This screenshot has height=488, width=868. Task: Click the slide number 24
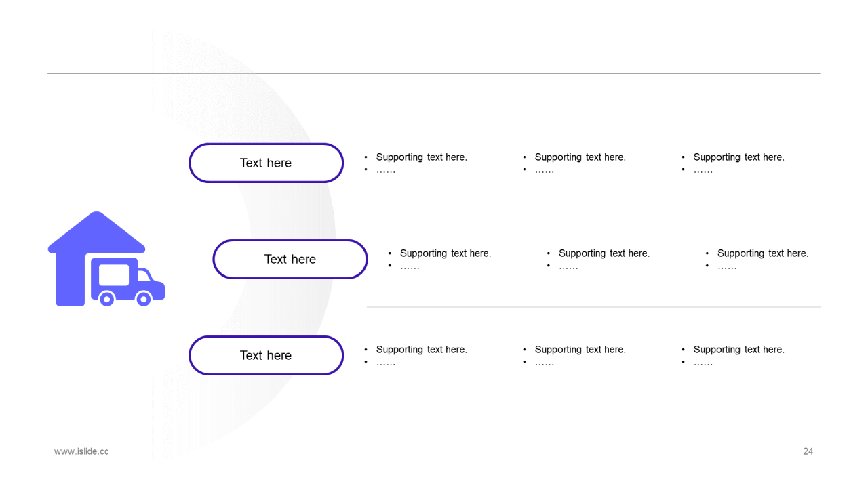(808, 451)
